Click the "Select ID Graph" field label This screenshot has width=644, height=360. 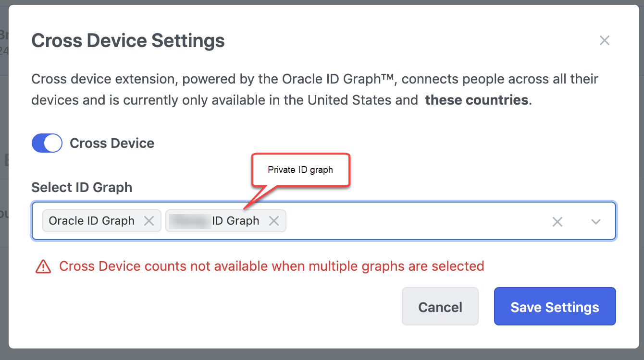(x=82, y=187)
